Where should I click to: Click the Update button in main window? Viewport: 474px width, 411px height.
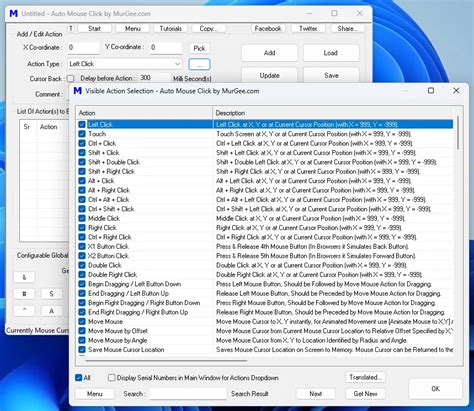click(x=269, y=75)
